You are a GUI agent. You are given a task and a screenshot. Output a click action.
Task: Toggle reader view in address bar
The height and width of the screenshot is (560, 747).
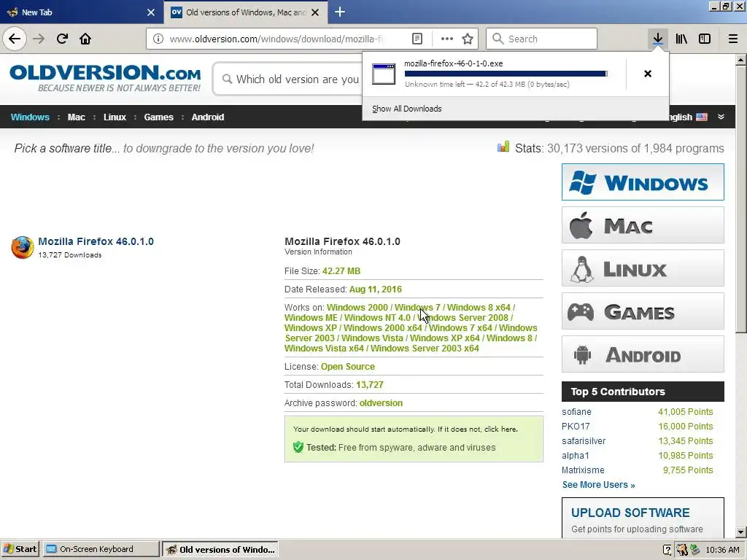coord(417,39)
